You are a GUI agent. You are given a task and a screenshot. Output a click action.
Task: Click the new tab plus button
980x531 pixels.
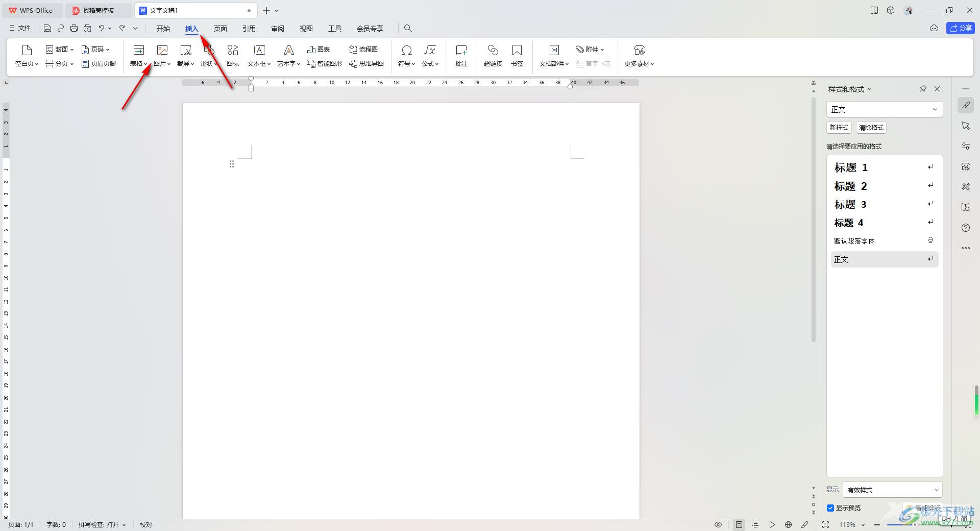[x=266, y=10]
